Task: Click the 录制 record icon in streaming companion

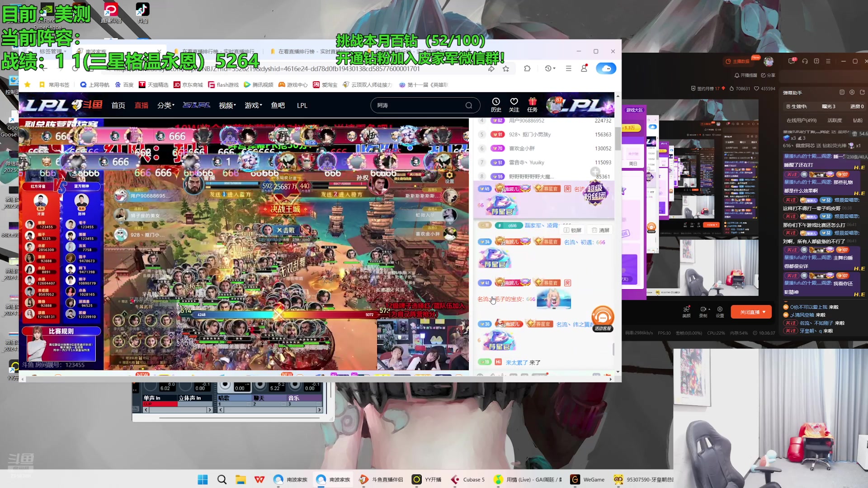Action: [x=703, y=312]
